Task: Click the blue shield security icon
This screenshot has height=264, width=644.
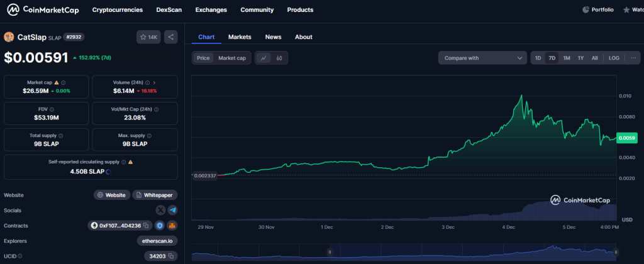Action: pos(159,226)
